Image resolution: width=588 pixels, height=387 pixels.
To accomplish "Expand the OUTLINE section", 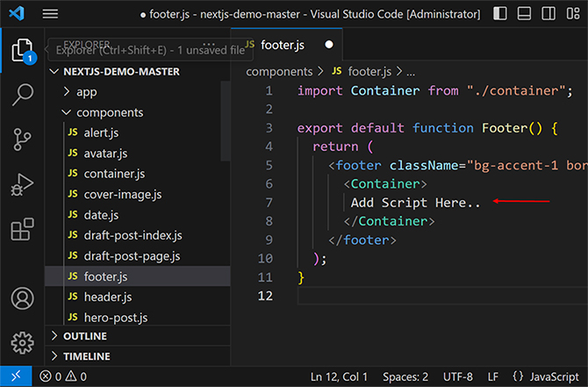I will 85,336.
